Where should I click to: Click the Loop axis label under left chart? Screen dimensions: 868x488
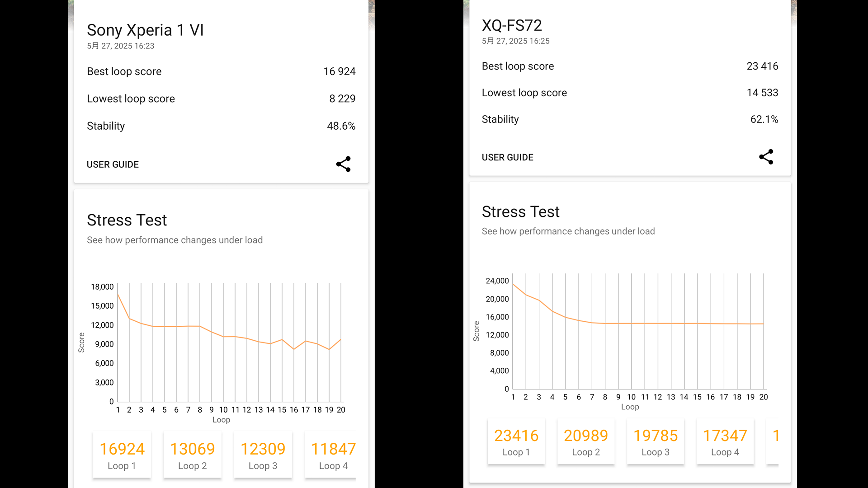[221, 420]
